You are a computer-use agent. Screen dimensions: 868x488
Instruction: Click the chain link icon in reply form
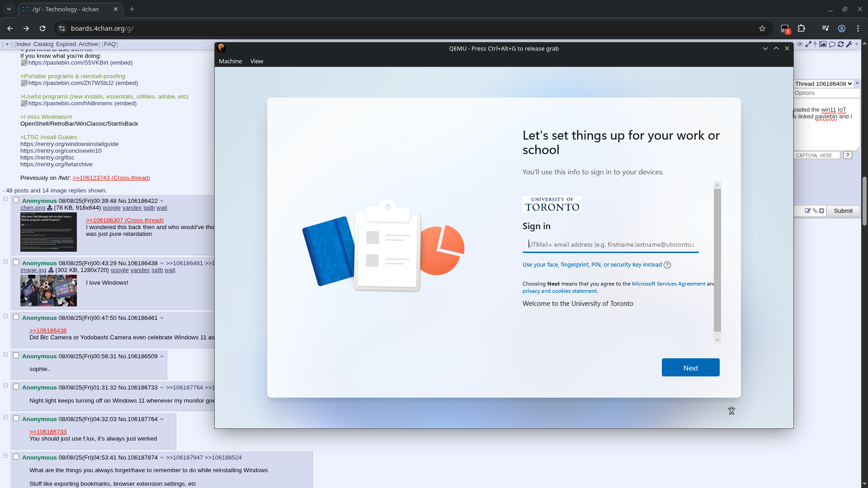[x=815, y=211]
